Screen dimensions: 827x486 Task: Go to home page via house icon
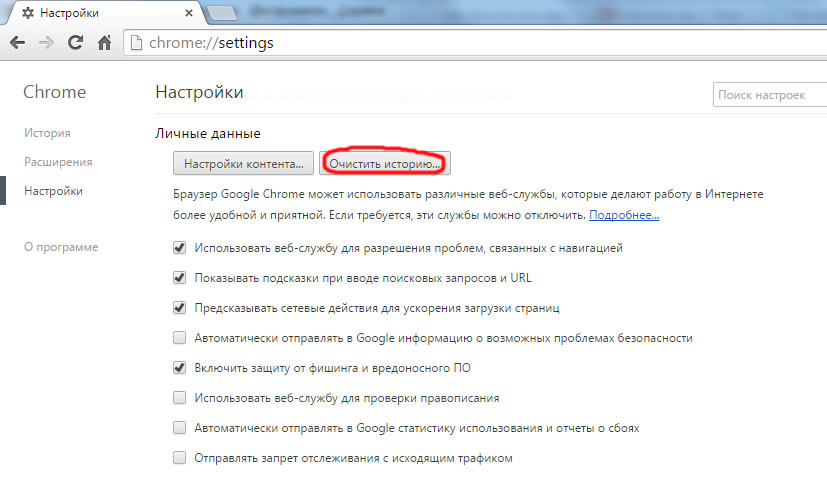pos(104,42)
